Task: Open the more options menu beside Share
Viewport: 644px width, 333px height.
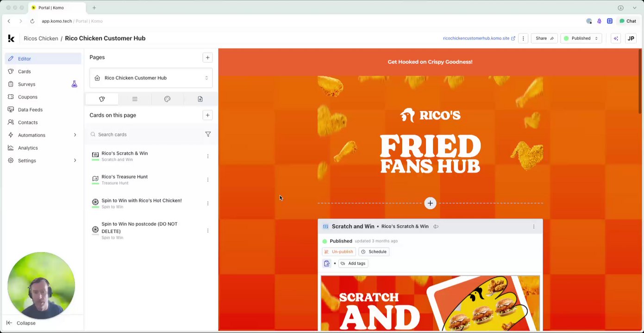Action: (x=523, y=38)
